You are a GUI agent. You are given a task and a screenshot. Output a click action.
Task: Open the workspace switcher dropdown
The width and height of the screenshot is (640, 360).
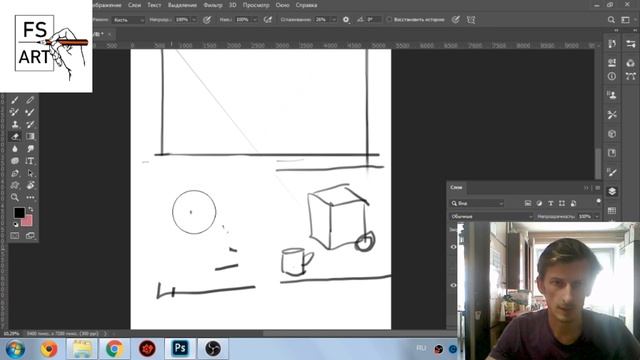pos(626,20)
